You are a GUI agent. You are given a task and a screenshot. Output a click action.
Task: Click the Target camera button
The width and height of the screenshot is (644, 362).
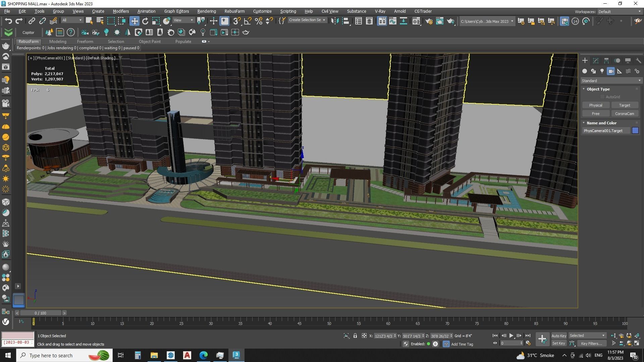pos(625,105)
